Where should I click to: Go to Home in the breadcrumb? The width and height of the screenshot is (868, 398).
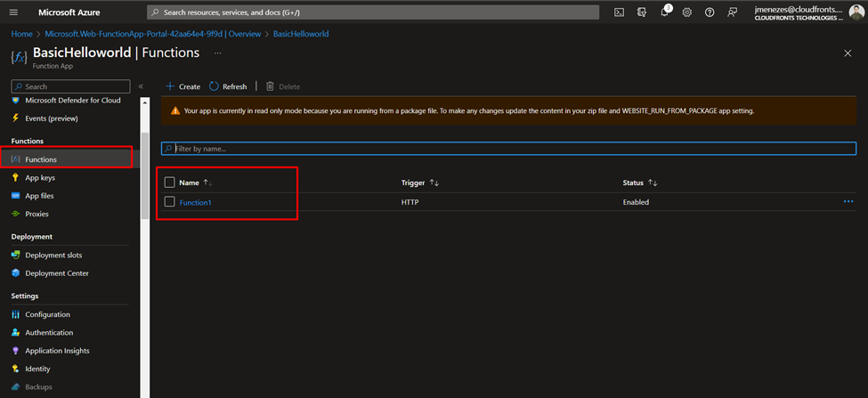click(x=21, y=34)
